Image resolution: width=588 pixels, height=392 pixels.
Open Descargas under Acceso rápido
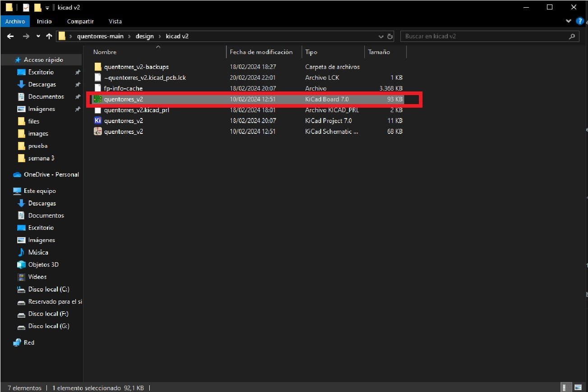click(x=37, y=84)
